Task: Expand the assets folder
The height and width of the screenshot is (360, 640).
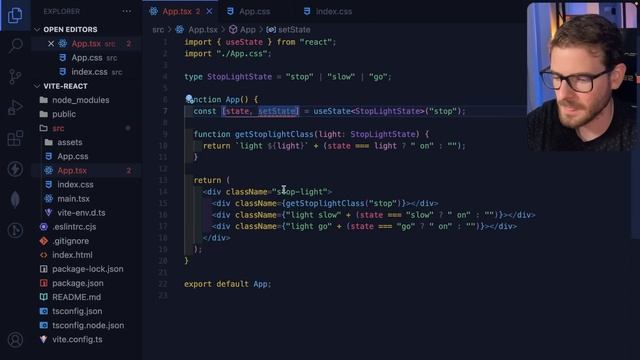Action: coord(69,142)
